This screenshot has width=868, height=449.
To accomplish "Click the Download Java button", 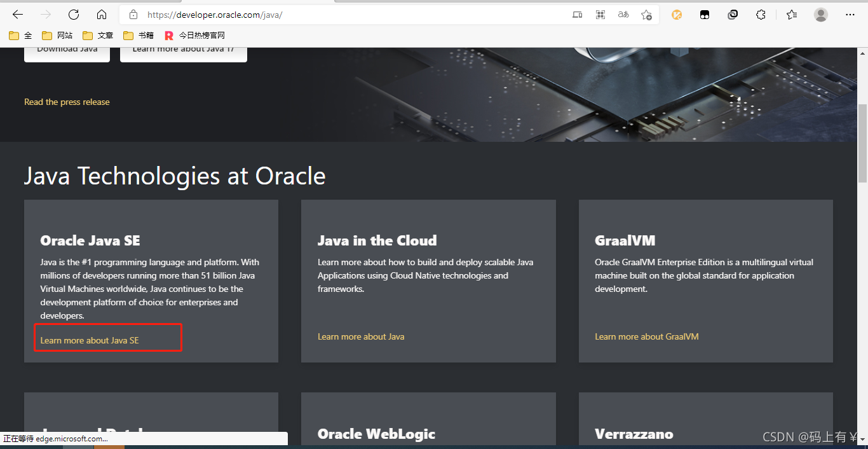I will coord(67,54).
